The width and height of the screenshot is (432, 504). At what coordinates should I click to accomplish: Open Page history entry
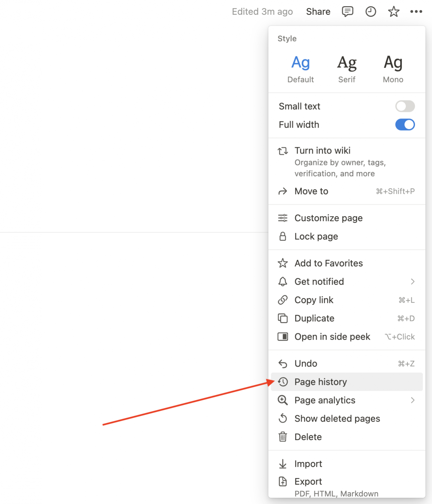click(347, 382)
